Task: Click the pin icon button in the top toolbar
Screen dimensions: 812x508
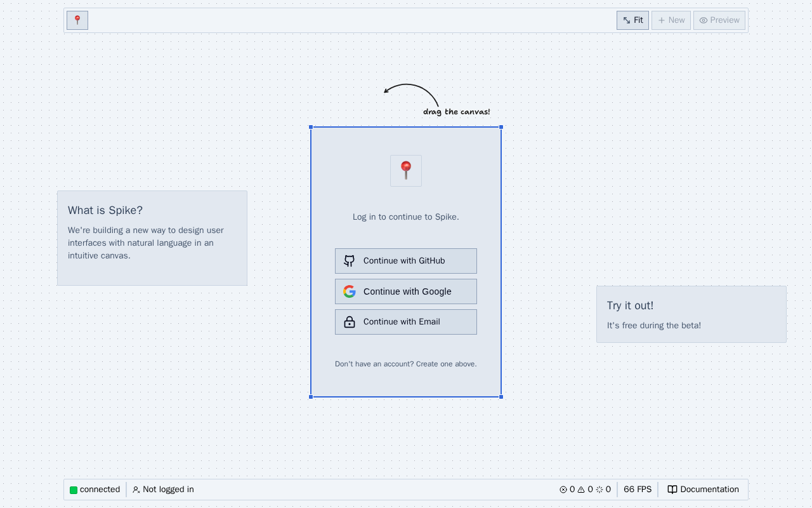Action: 77,20
